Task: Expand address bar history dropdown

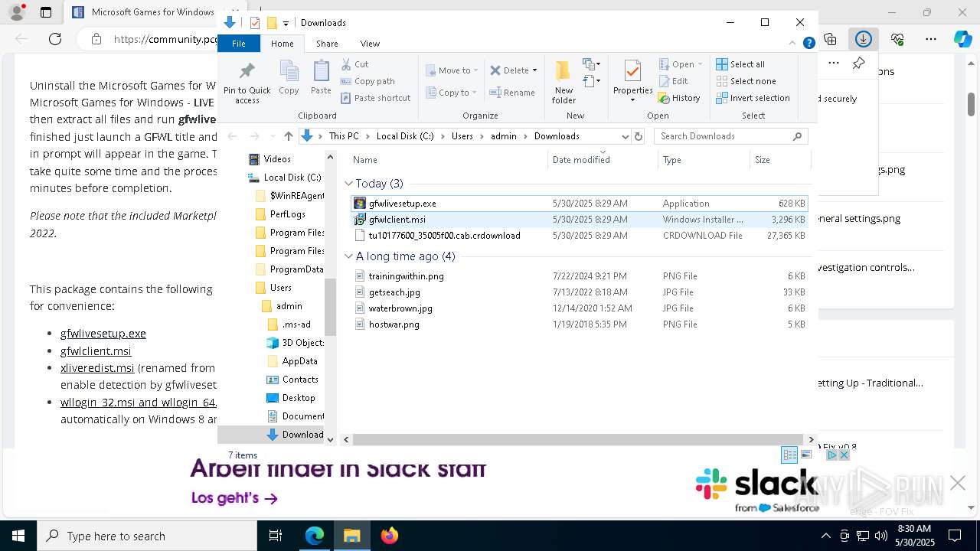Action: (625, 136)
